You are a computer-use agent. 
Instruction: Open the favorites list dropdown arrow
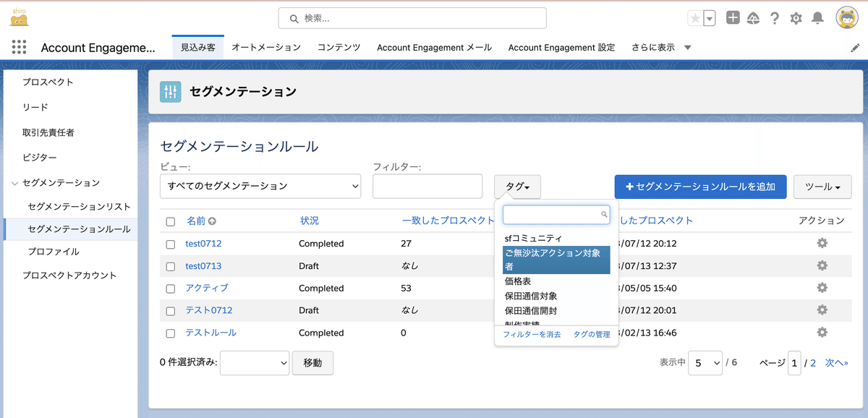point(710,19)
